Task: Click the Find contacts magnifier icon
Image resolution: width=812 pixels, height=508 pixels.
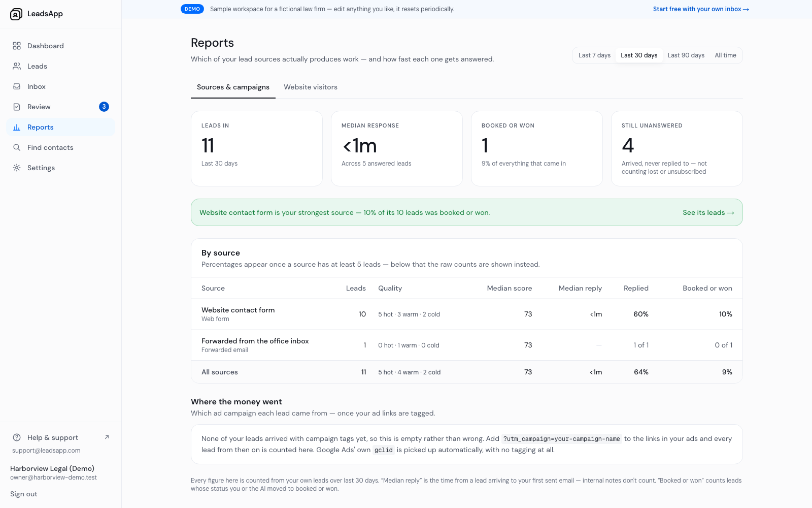Action: 17,147
